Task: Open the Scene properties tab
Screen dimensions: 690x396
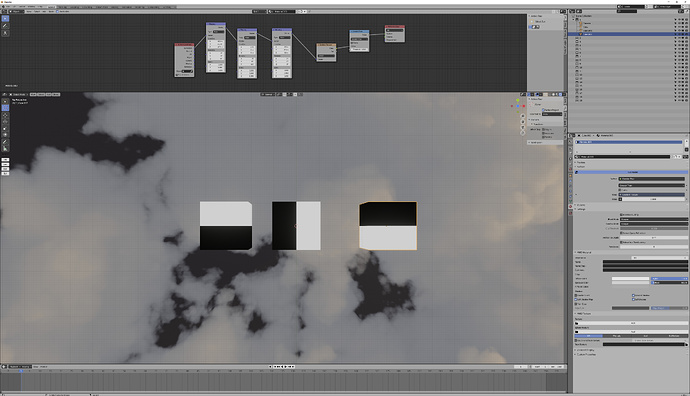Action: [x=570, y=164]
